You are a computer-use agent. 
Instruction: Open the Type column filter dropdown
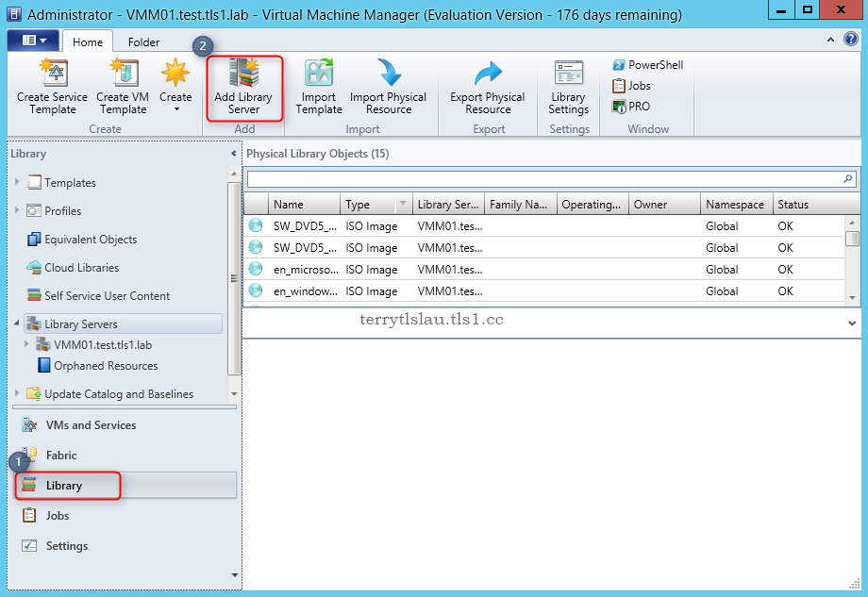(405, 204)
